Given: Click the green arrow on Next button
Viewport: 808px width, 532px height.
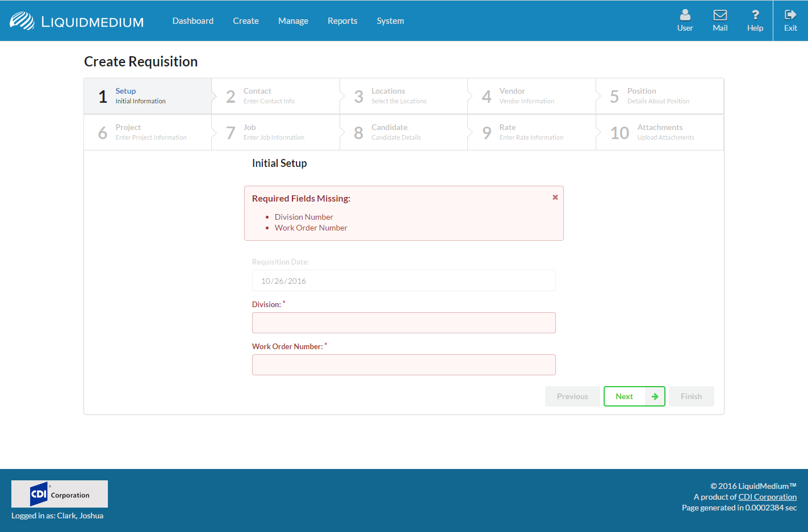Looking at the screenshot, I should click(x=655, y=396).
